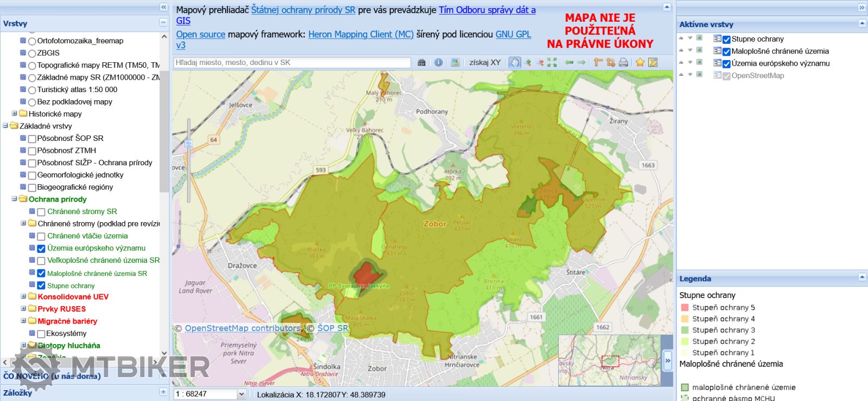
Task: Click the yellow star bookmark icon
Action: point(640,62)
